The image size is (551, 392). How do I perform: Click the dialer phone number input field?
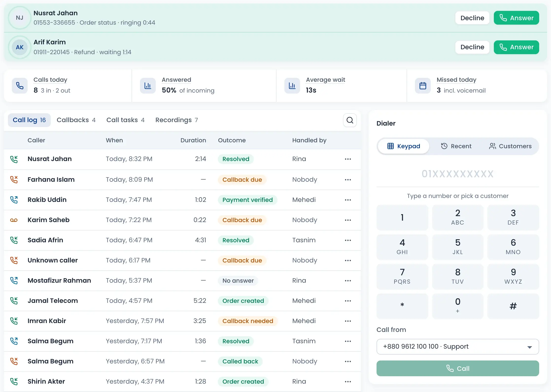click(x=458, y=174)
